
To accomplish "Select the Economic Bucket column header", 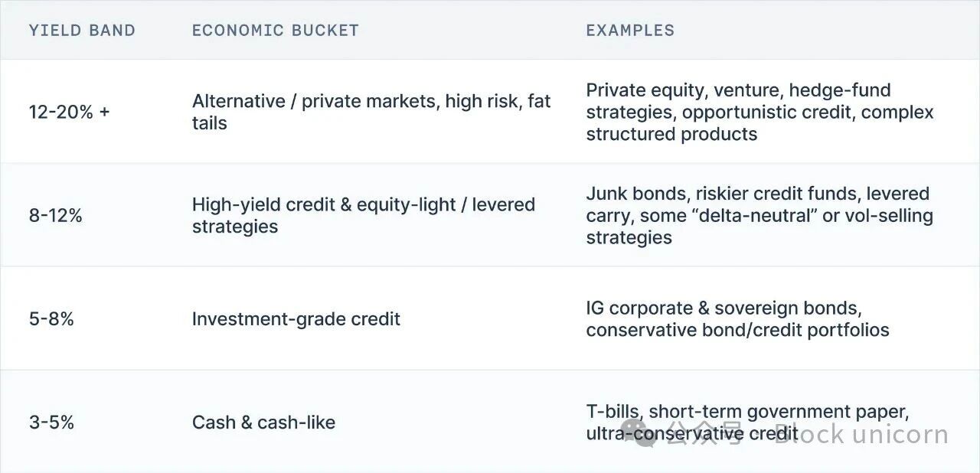I will [x=275, y=31].
